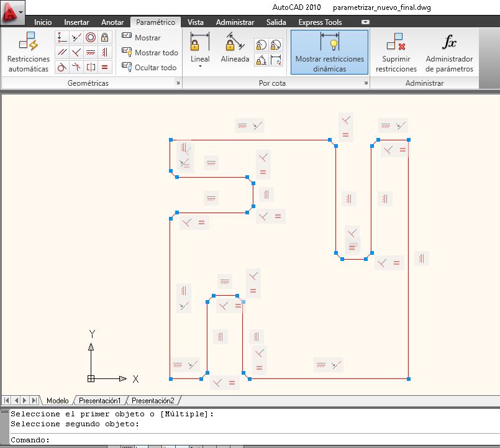Select the Vertical constraint tool
The image size is (500, 448).
coord(104,52)
